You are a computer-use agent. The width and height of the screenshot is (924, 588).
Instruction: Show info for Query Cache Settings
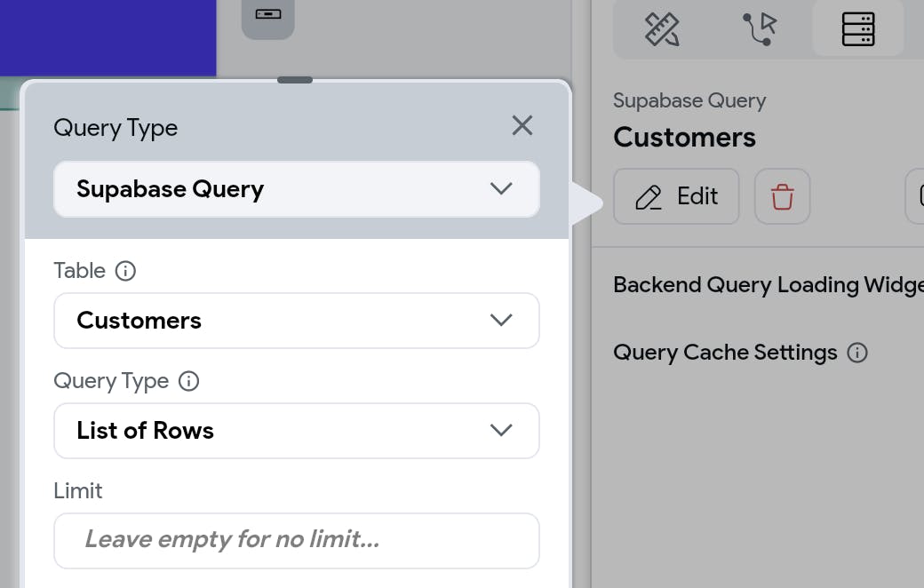pyautogui.click(x=856, y=353)
